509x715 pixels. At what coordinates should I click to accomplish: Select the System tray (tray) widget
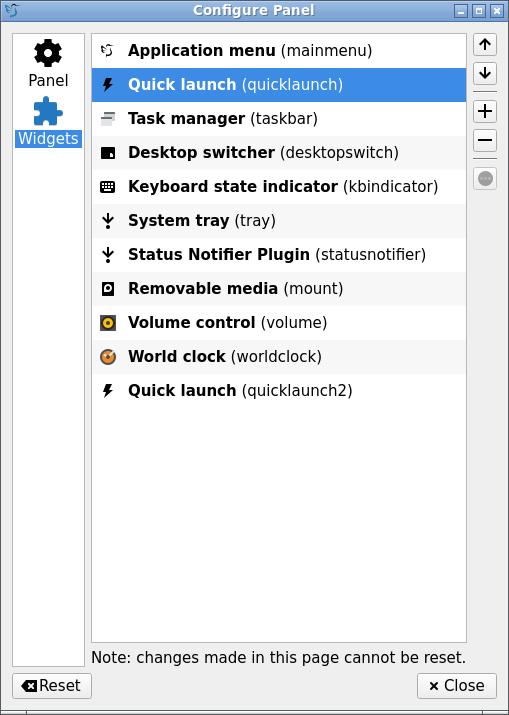coord(279,221)
